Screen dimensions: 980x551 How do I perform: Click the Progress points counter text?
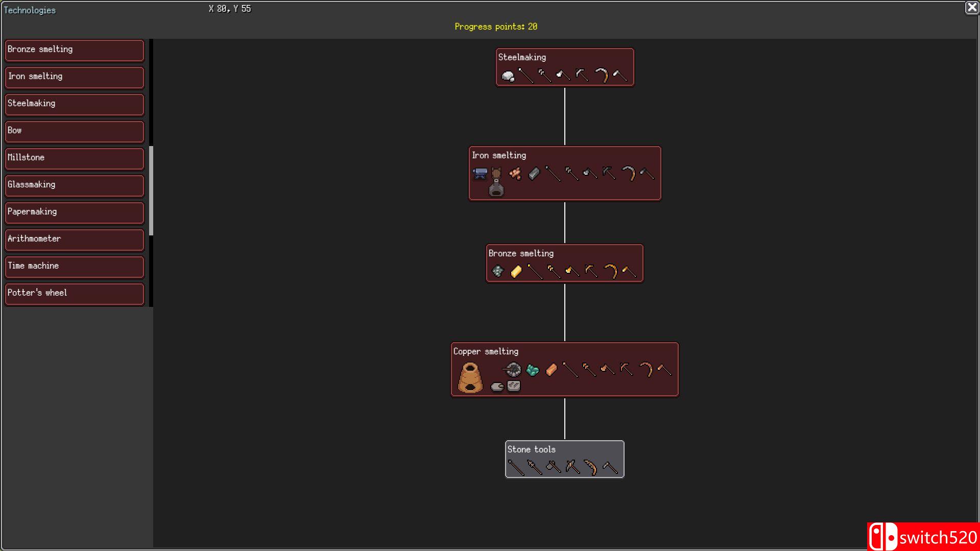pos(495,26)
